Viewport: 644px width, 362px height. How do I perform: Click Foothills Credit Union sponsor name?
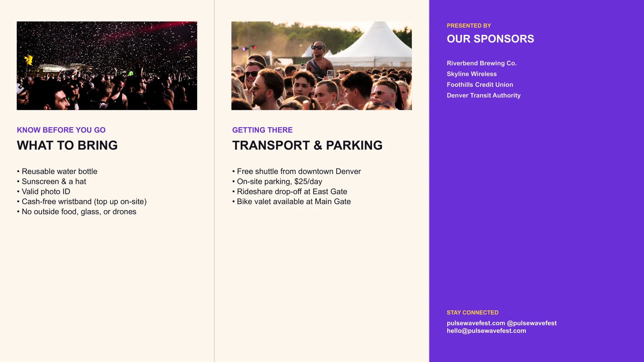click(x=480, y=85)
